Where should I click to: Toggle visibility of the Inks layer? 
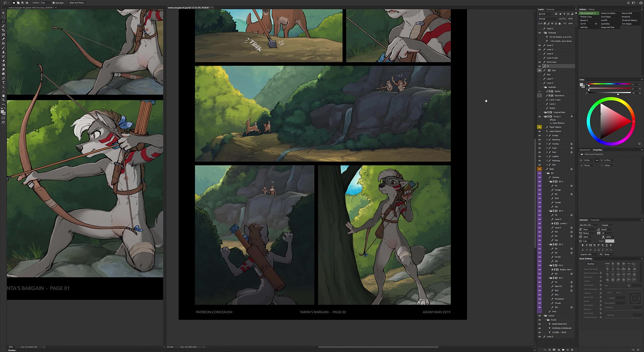tap(540, 70)
